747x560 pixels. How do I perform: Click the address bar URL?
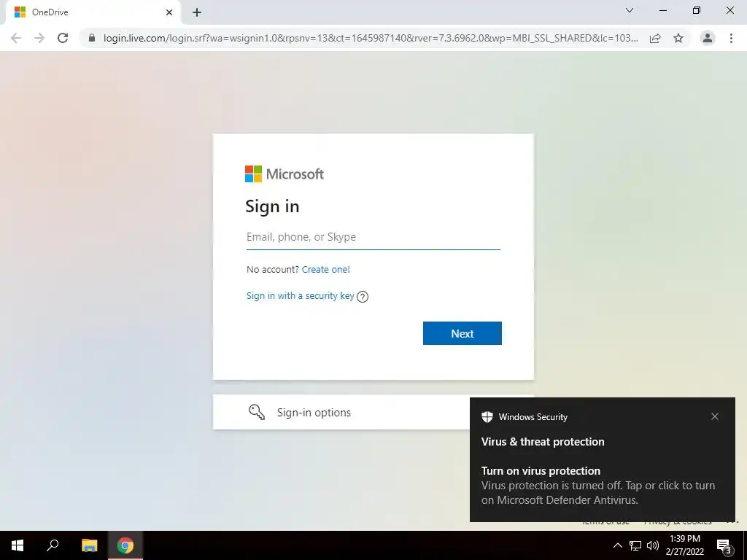point(371,38)
